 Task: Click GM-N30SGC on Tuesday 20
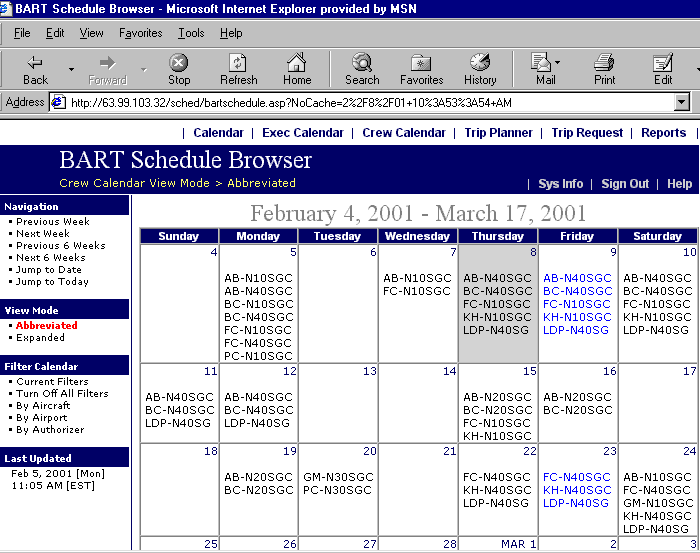[338, 477]
